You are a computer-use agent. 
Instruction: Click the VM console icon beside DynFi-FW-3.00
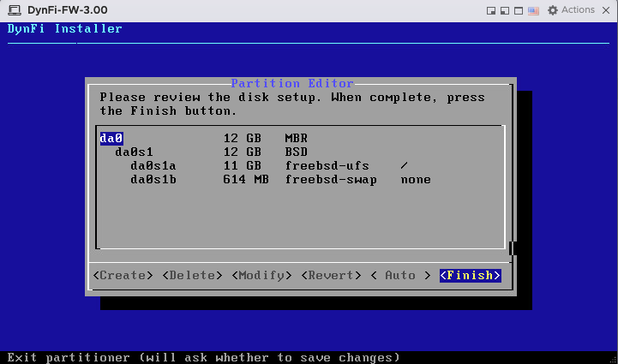tap(15, 10)
